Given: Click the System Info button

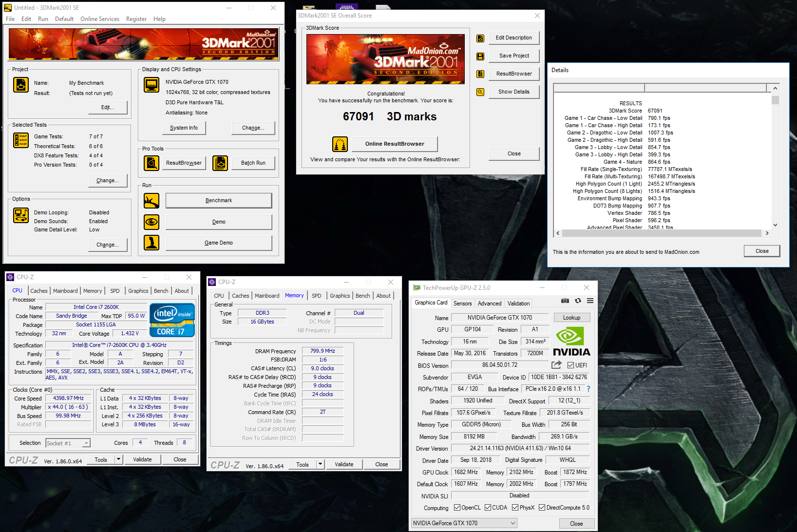Looking at the screenshot, I should [184, 128].
